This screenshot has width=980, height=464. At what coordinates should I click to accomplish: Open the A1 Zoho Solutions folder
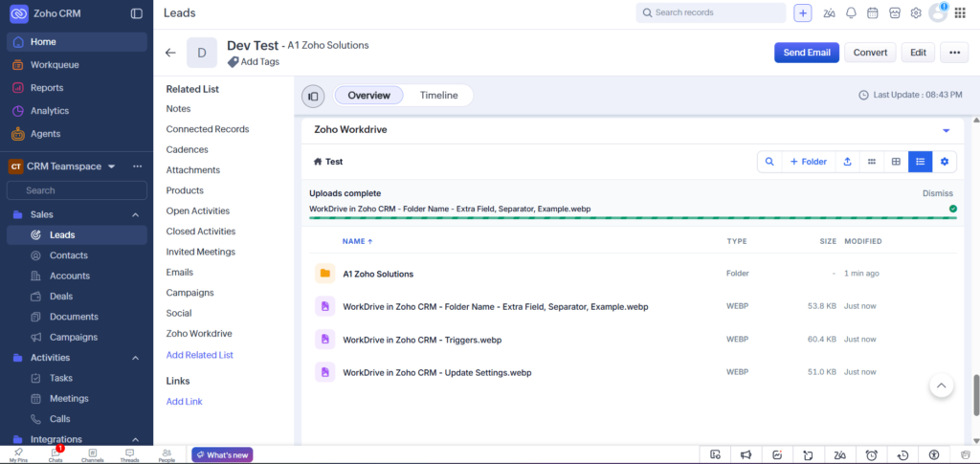(378, 274)
